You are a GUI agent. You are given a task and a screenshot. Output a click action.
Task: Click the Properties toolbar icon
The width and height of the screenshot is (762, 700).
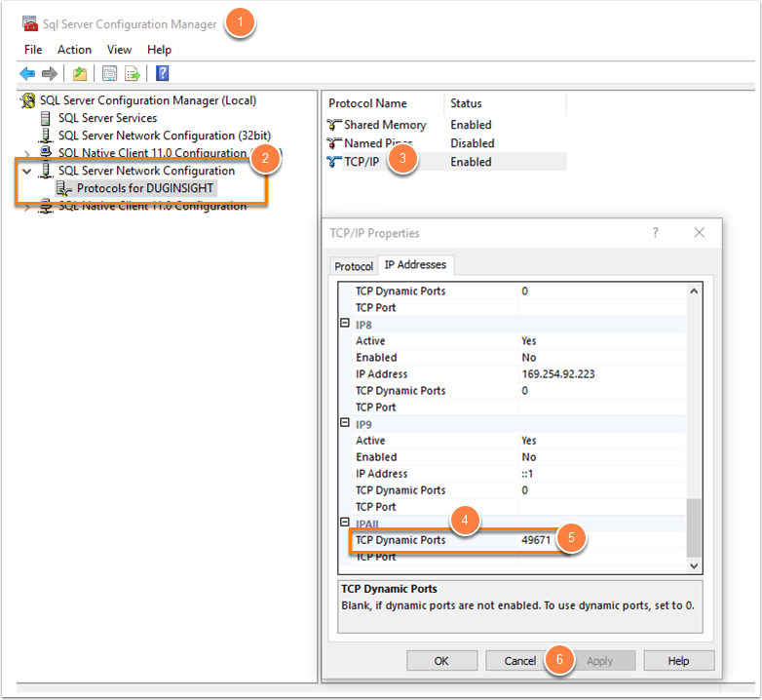point(110,73)
